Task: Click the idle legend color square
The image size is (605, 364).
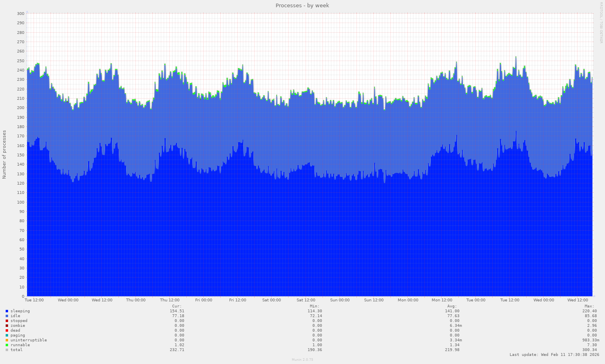Action: 7,316
